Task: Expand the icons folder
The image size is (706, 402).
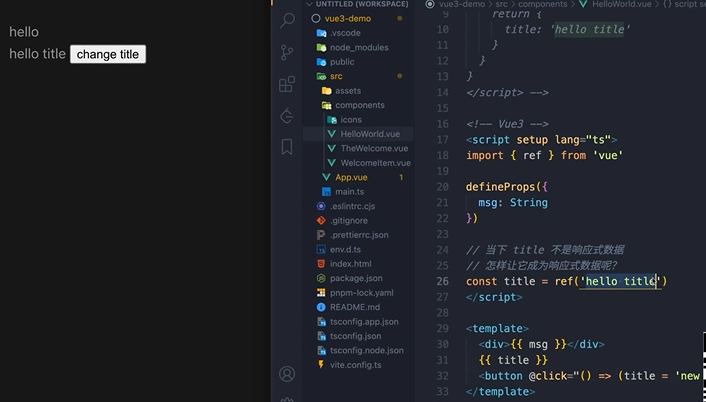Action: pos(351,119)
